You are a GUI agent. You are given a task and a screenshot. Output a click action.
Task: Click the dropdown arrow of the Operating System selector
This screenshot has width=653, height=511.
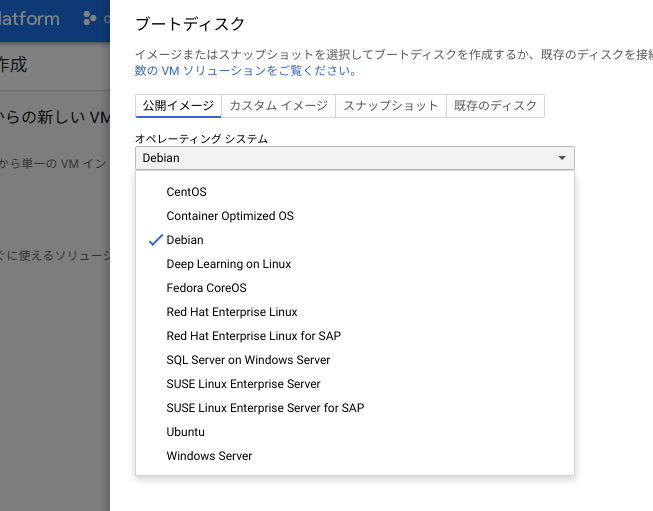562,158
